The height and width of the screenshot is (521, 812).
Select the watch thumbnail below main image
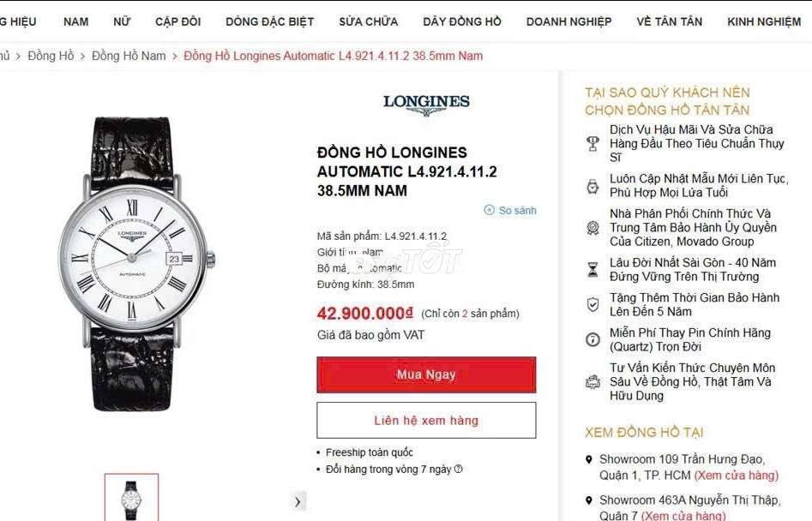point(131,498)
